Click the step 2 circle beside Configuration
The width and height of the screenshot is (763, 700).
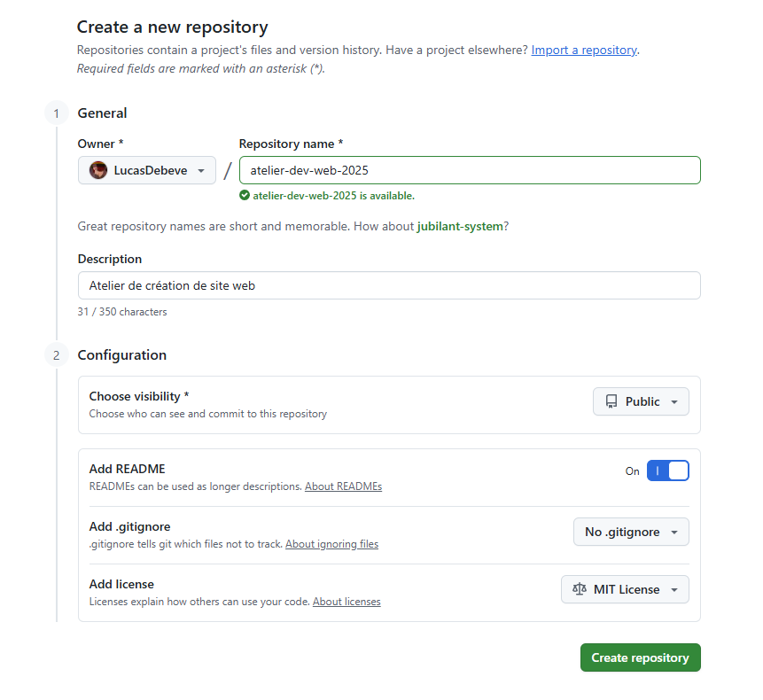tap(56, 354)
